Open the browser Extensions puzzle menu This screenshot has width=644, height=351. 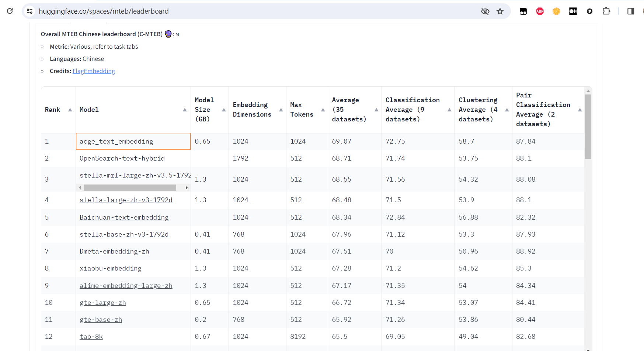[606, 11]
